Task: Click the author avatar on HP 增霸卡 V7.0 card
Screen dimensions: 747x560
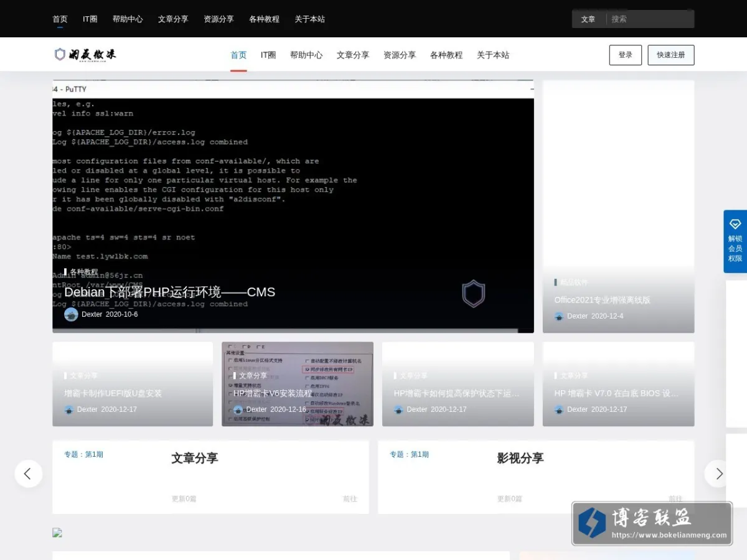Action: point(559,409)
